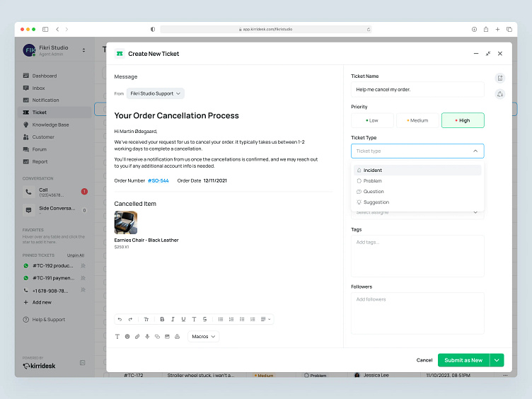532x399 pixels.
Task: Open the Select assignee dropdown
Action: [417, 213]
